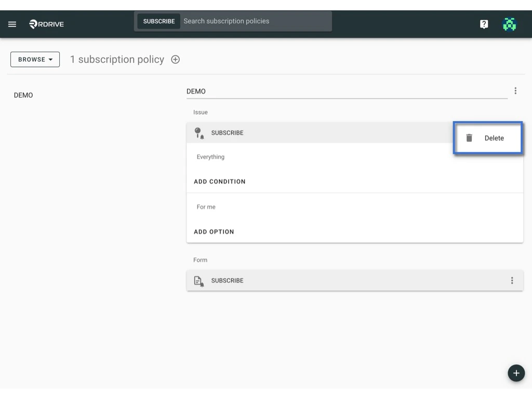Click the user avatar icon
Screen dimensions: 532x399
click(510, 24)
